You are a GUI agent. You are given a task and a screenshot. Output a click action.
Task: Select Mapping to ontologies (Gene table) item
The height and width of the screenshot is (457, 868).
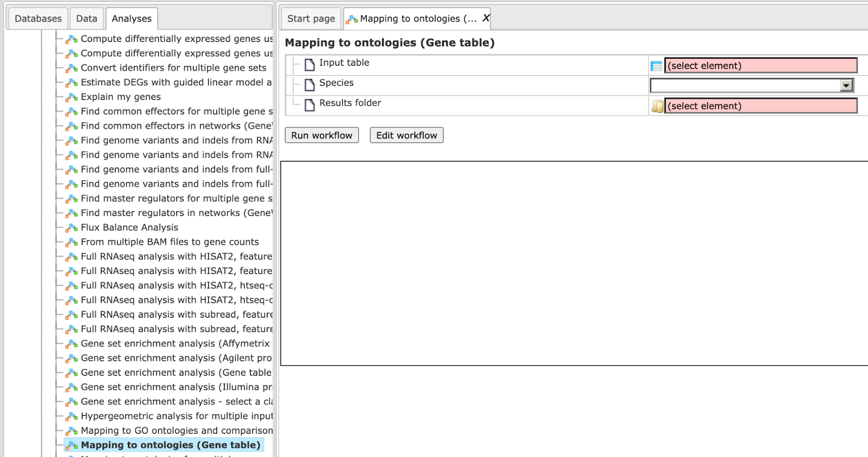coord(170,445)
